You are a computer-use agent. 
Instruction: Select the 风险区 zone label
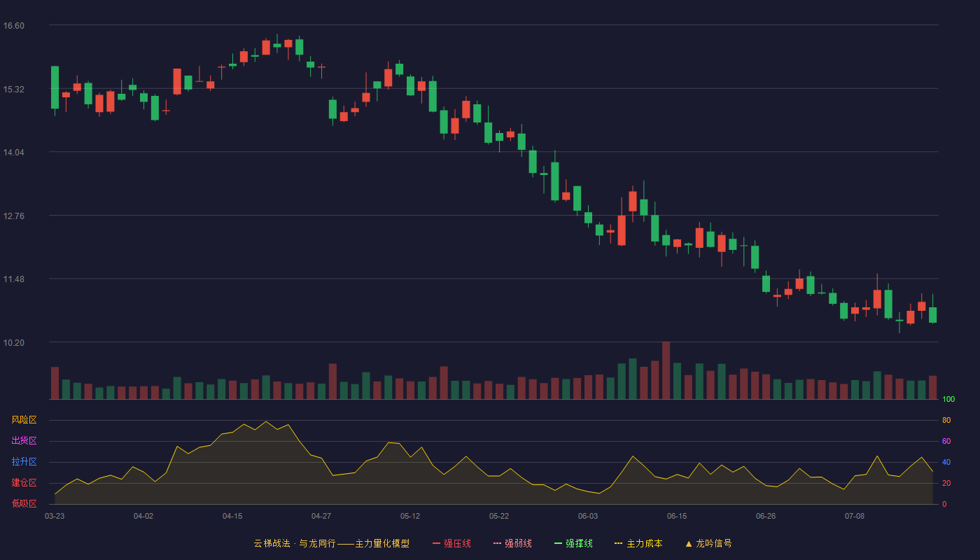click(24, 420)
